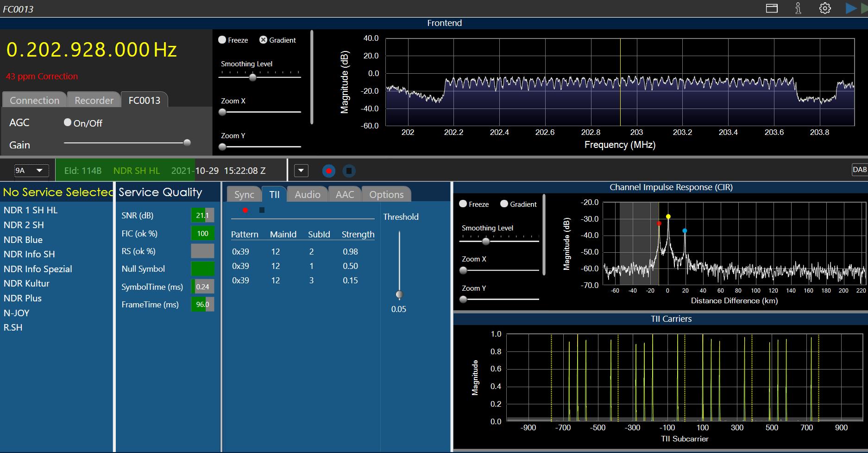Image resolution: width=868 pixels, height=453 pixels.
Task: Disable Gradient on the Frontend spectrum
Action: (263, 40)
